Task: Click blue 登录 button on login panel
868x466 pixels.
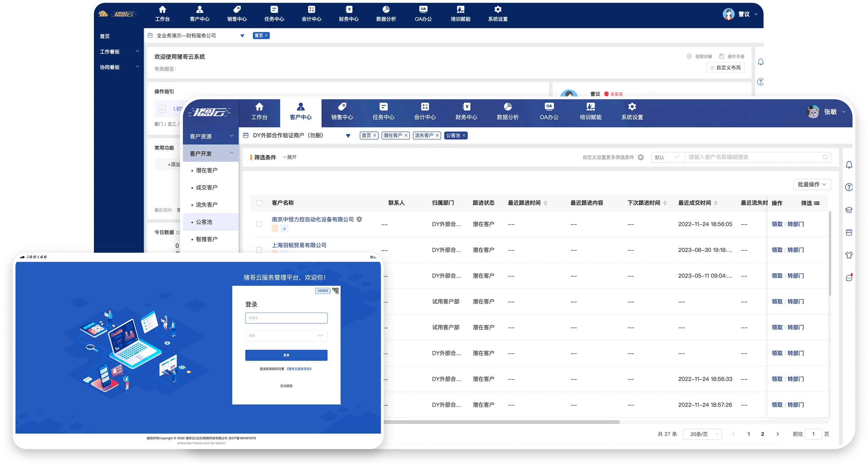Action: [286, 355]
